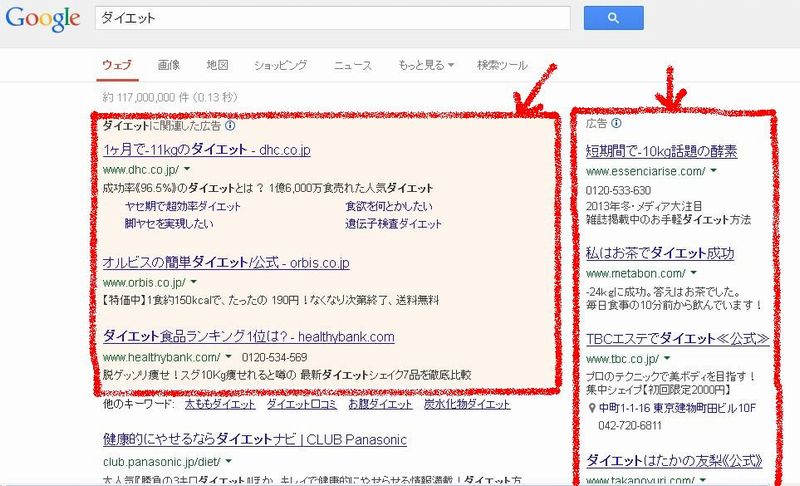The image size is (800, 486).
Task: Expand the arrow next to www.tbc.co.jp/
Action: (x=667, y=358)
